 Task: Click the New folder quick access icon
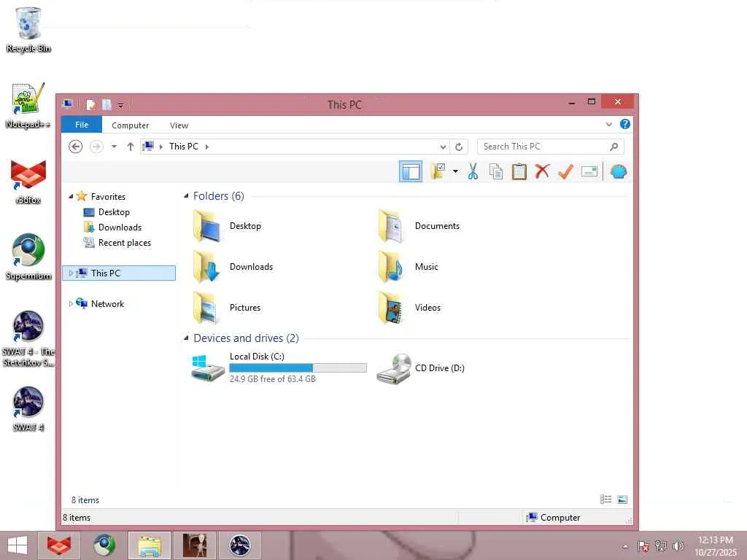[107, 104]
